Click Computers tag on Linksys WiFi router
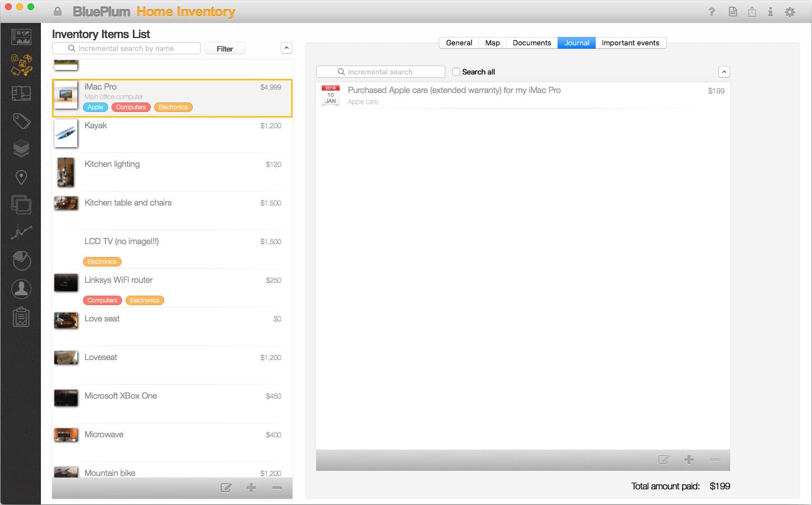The image size is (812, 505). [103, 300]
